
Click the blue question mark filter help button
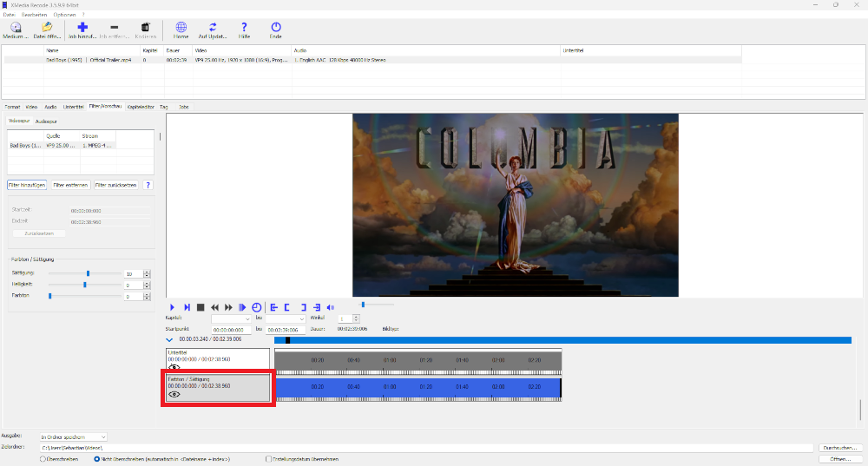tap(148, 186)
